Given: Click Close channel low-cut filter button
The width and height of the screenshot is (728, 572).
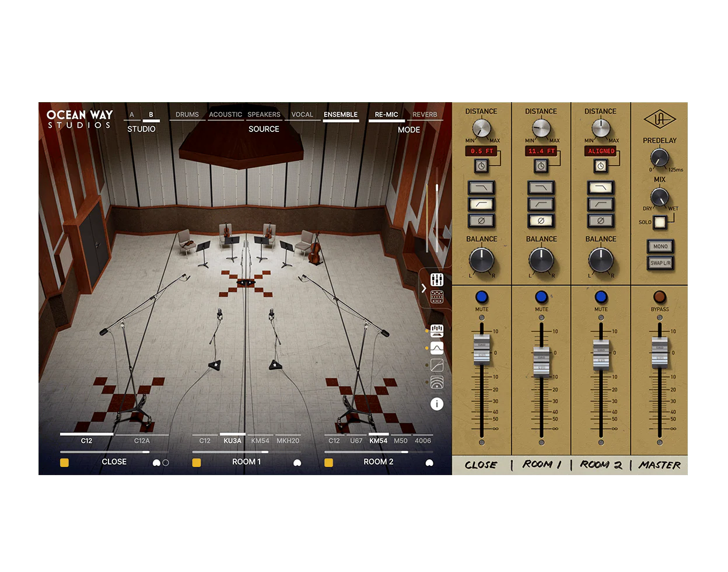Looking at the screenshot, I should (481, 204).
